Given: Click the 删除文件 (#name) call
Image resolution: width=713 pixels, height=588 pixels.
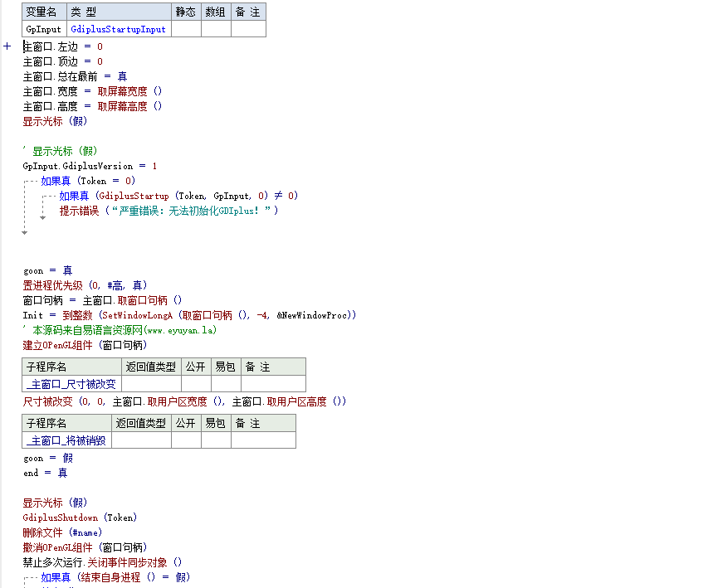Looking at the screenshot, I should point(62,533).
